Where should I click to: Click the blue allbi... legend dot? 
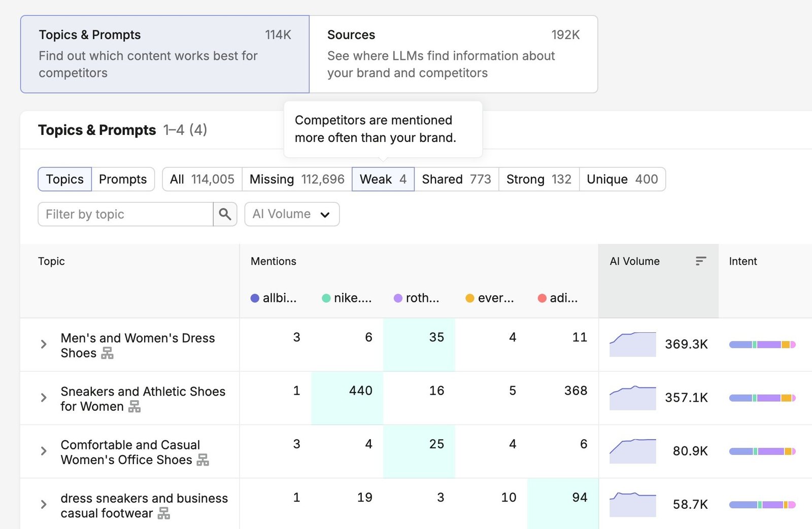click(255, 298)
